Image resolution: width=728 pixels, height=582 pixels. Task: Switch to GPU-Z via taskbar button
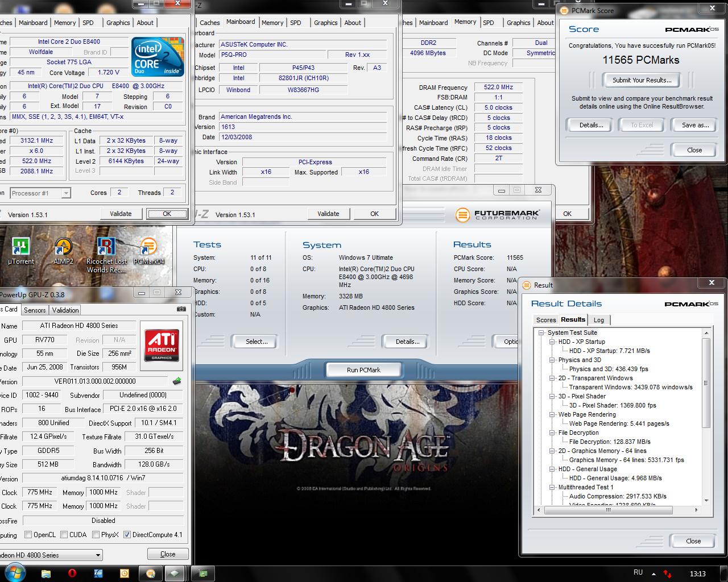click(202, 573)
